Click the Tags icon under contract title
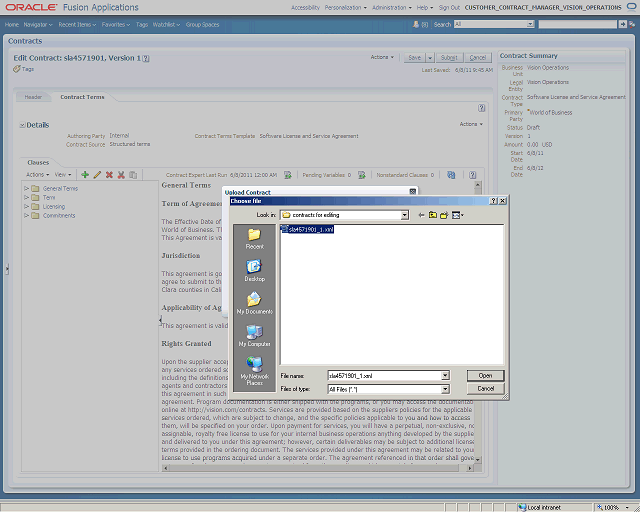The width and height of the screenshot is (640, 512). [16, 69]
